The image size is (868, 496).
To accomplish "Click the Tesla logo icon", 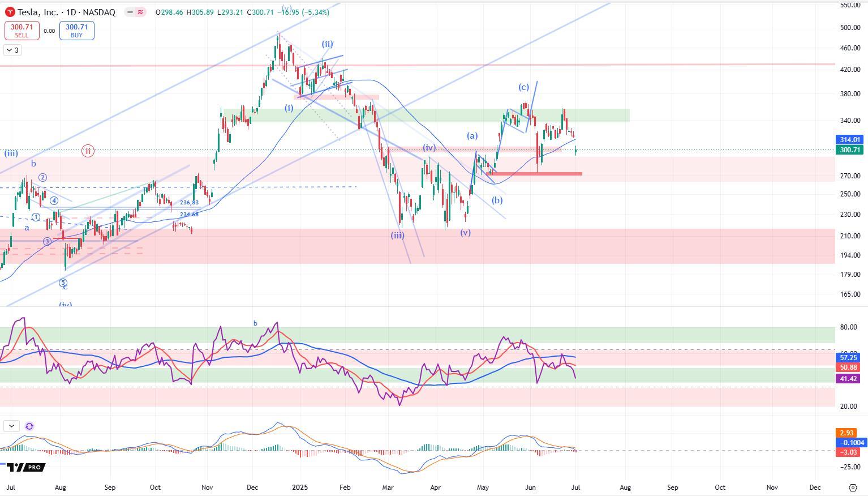I will pos(10,12).
